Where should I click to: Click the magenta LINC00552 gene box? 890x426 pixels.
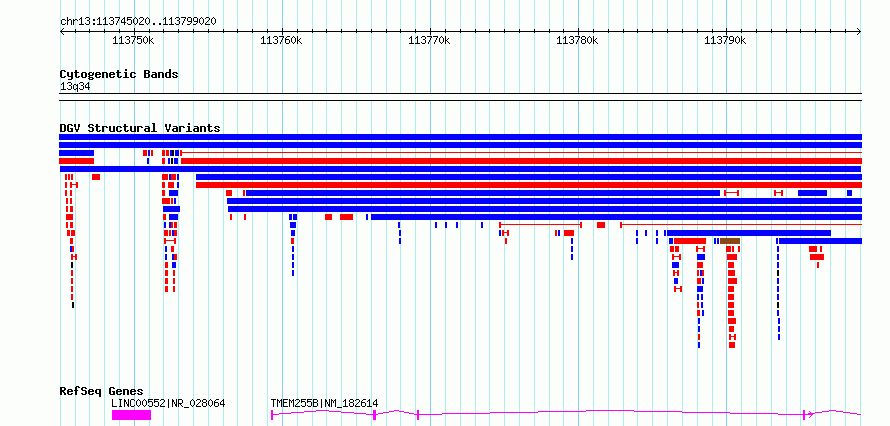132,415
